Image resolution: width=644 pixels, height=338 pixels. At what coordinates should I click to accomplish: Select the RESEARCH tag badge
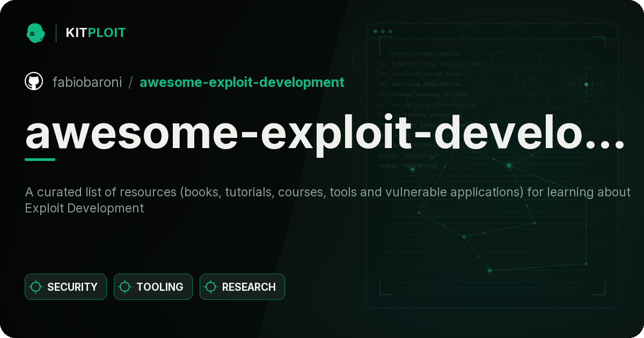coord(242,287)
